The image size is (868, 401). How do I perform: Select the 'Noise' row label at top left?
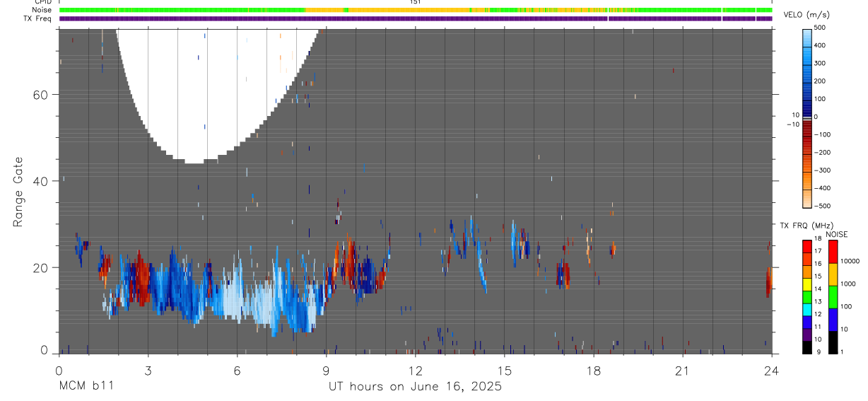[42, 10]
